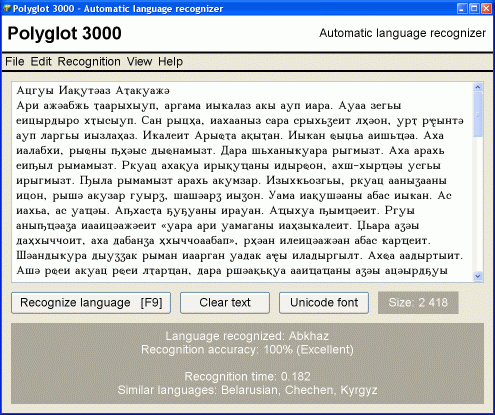
Task: Click the scrollbar track below the thumb
Action: (x=478, y=204)
